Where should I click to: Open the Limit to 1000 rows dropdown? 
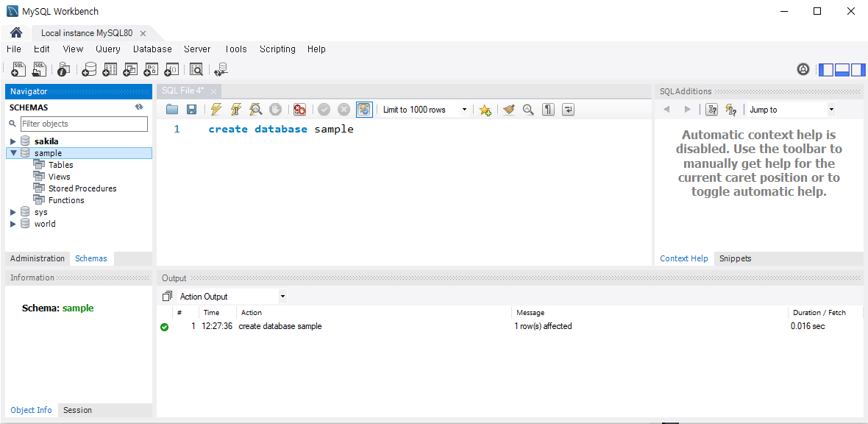[x=425, y=110]
